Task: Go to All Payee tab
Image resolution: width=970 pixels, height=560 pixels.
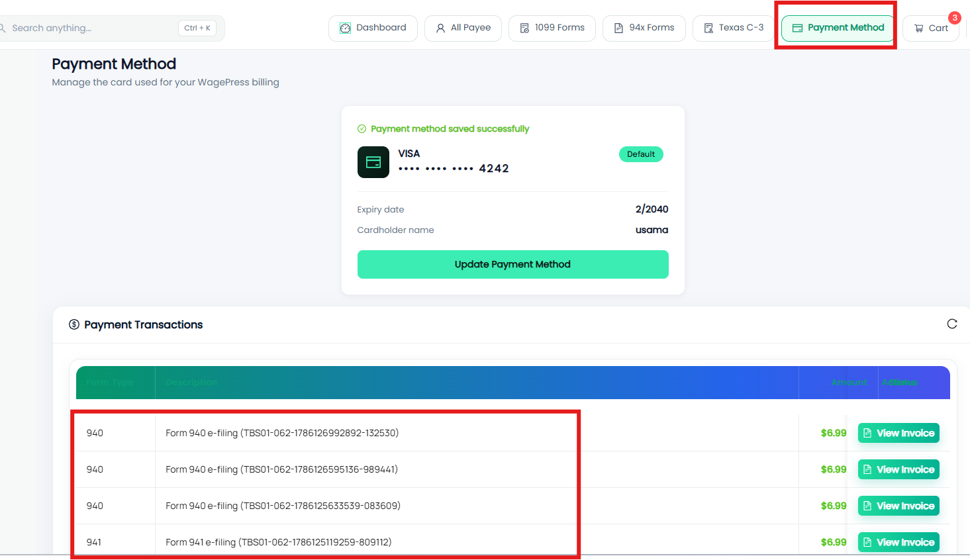Action: pyautogui.click(x=463, y=28)
